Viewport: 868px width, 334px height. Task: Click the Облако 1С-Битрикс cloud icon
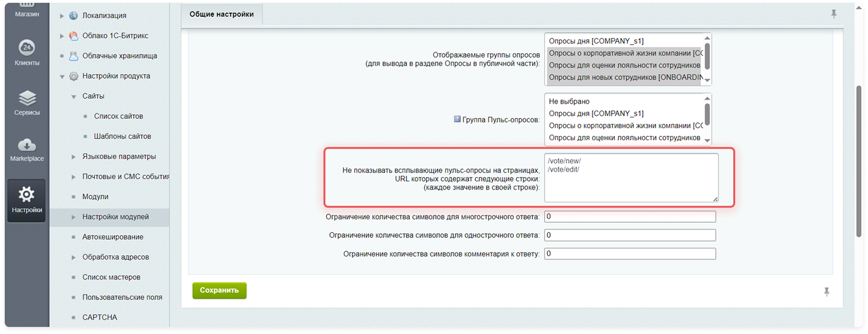click(x=74, y=36)
